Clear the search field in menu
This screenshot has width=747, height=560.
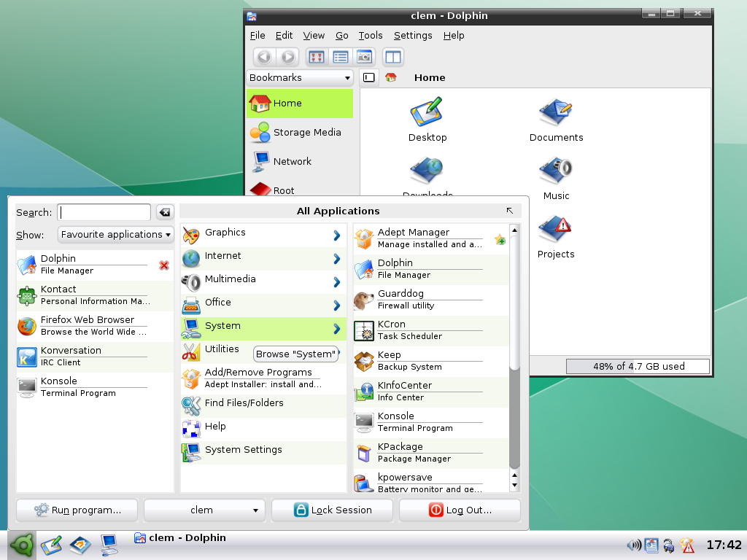[165, 212]
